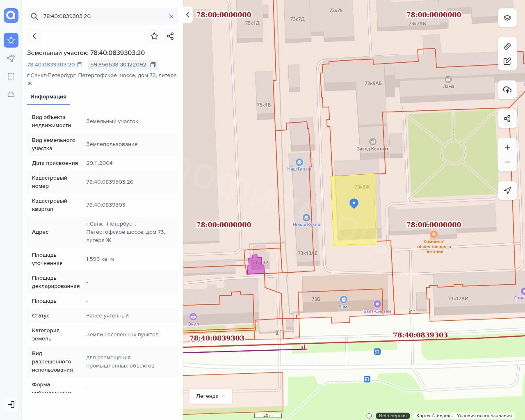Open the cadastral number link 78:40:0839303:20
Screen dimensions: 525x420
[x=51, y=65]
